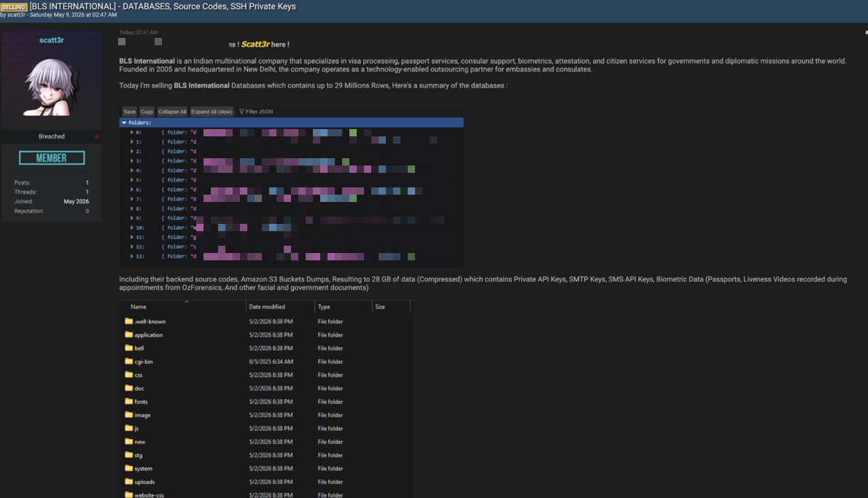Expand JSON row 10
This screenshot has height=498, width=868.
pos(132,227)
